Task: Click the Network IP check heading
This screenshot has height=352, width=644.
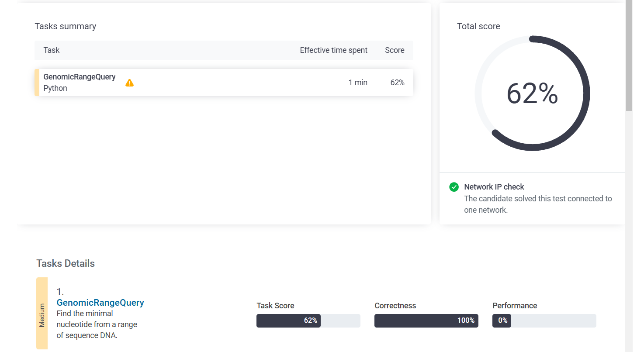Action: 494,187
